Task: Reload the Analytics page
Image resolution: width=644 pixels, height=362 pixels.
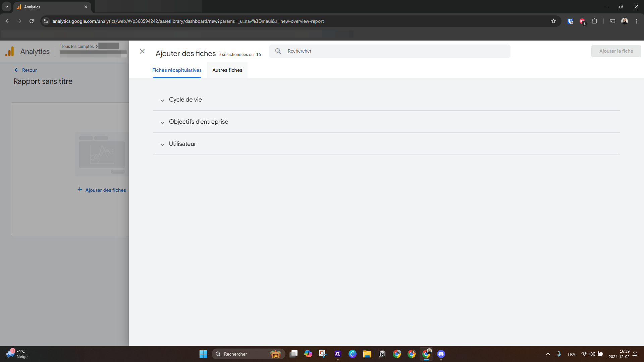Action: click(32, 21)
